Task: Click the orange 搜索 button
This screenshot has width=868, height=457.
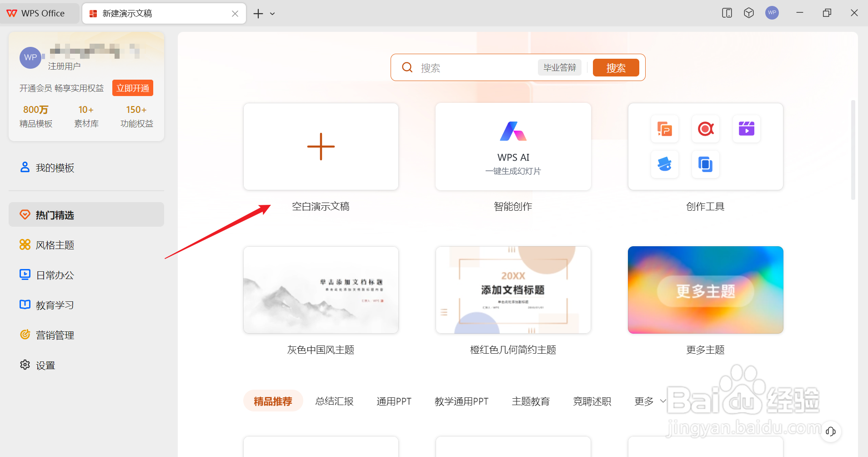Action: [x=616, y=67]
